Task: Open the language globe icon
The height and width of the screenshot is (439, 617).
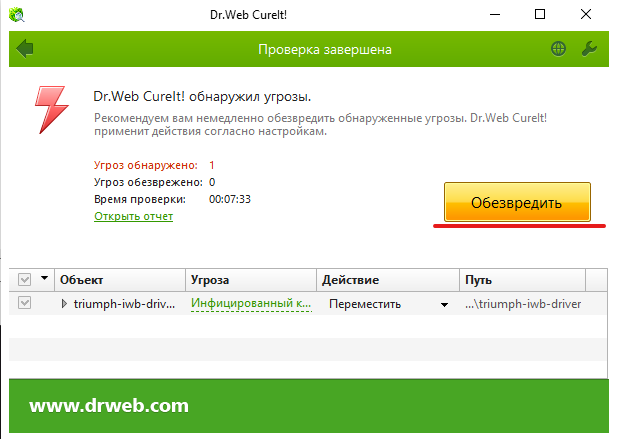Action: coord(558,49)
